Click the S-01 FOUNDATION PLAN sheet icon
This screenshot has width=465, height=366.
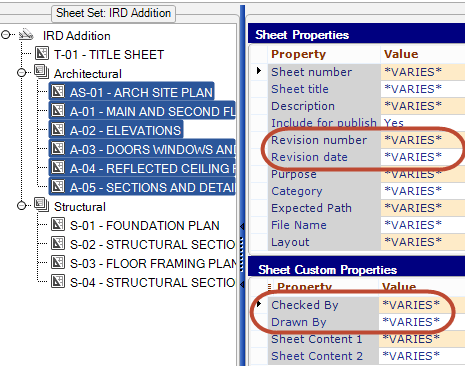pos(58,224)
